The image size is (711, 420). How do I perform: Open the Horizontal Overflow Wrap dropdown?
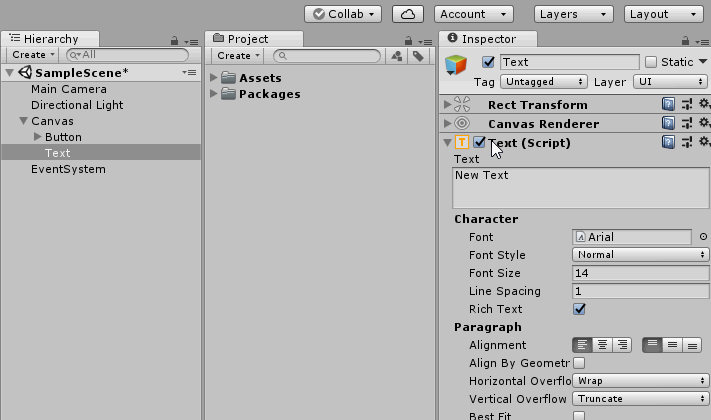point(641,381)
